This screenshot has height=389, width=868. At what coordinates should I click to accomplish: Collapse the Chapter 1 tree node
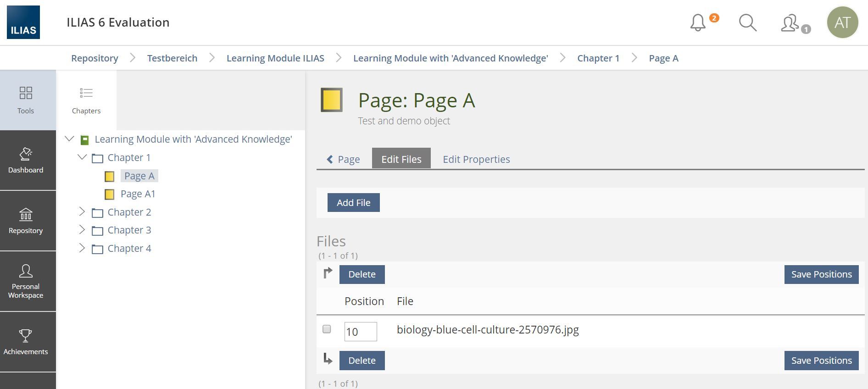[x=82, y=157]
